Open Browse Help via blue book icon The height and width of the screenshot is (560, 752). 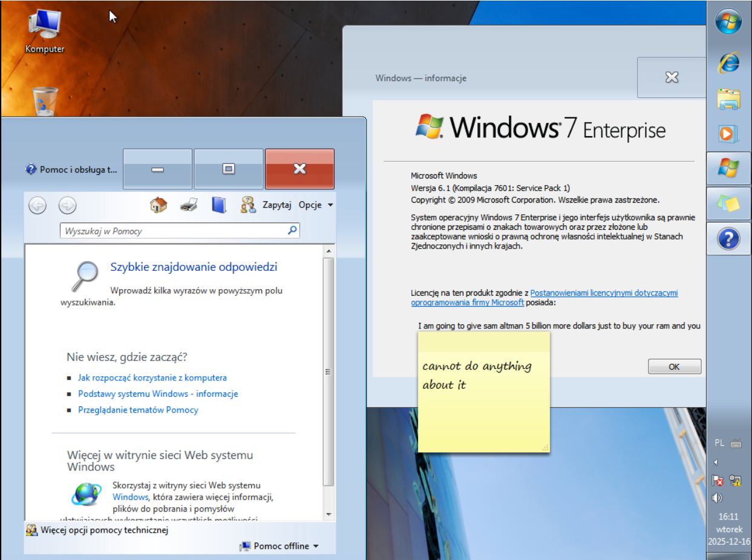click(x=218, y=205)
